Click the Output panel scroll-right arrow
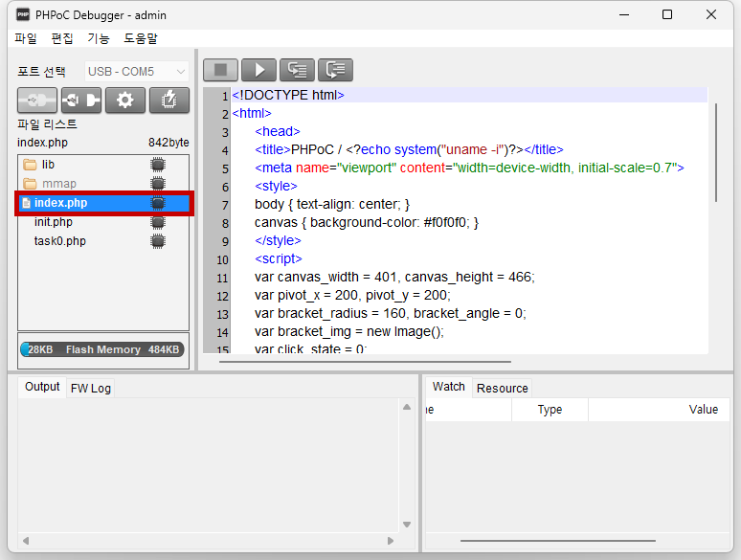The height and width of the screenshot is (560, 741). (391, 541)
